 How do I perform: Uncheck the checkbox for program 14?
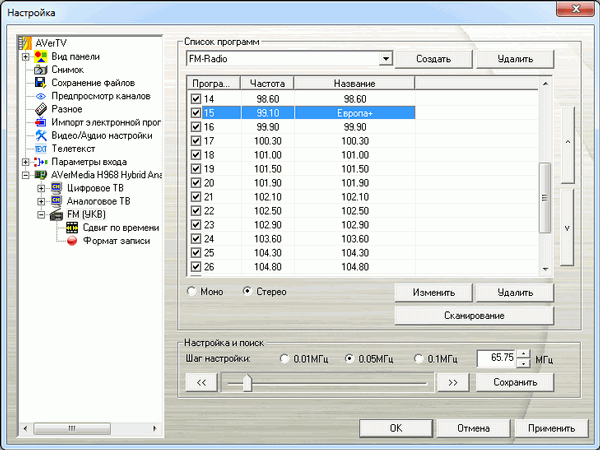click(x=195, y=100)
